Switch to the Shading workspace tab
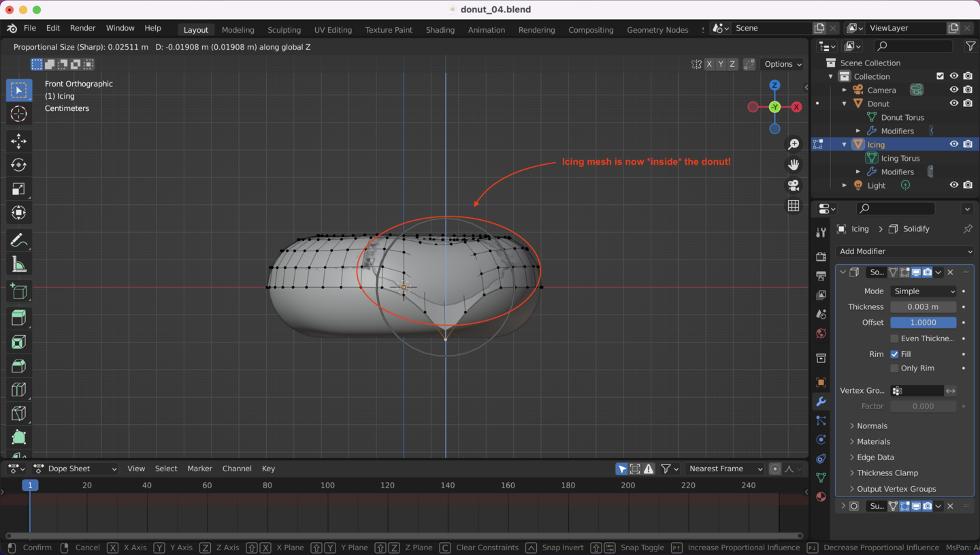Screen dimensions: 980x555 point(440,30)
